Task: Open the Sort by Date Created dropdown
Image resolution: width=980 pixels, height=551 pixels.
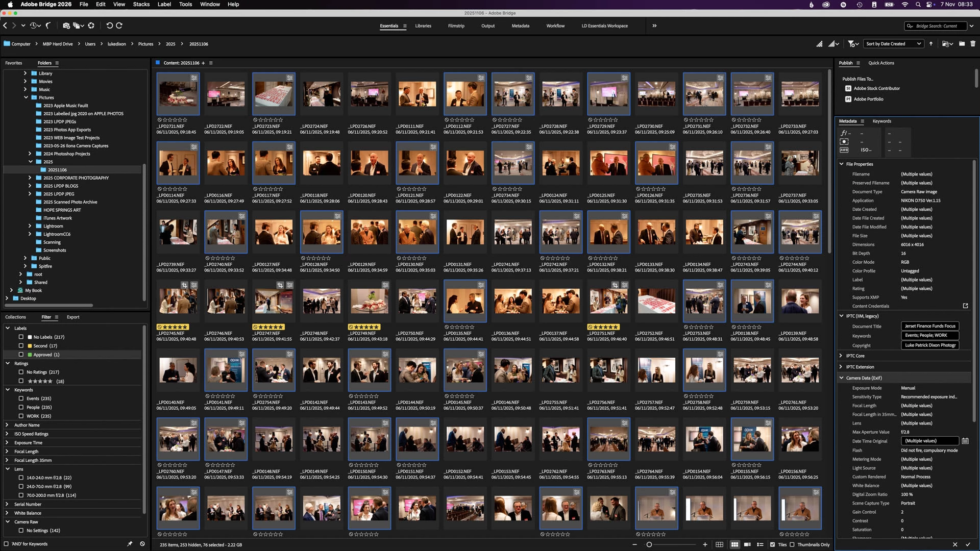Action: click(x=893, y=44)
